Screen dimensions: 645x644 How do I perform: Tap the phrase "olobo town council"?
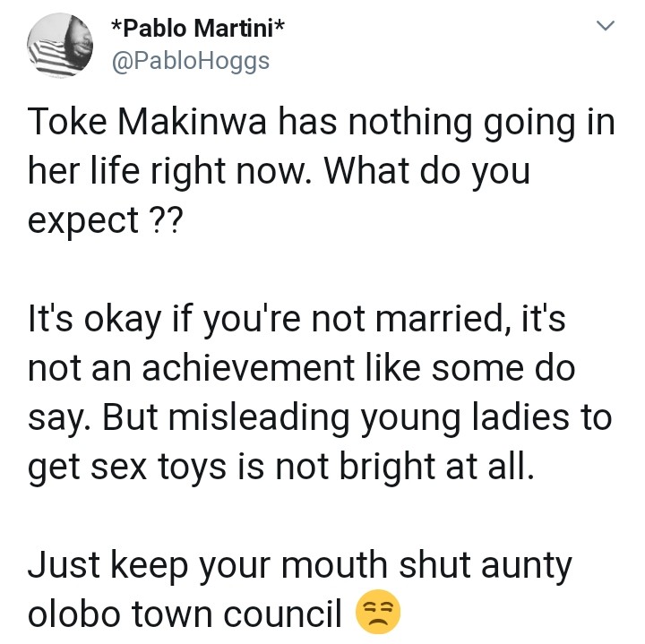(x=185, y=614)
